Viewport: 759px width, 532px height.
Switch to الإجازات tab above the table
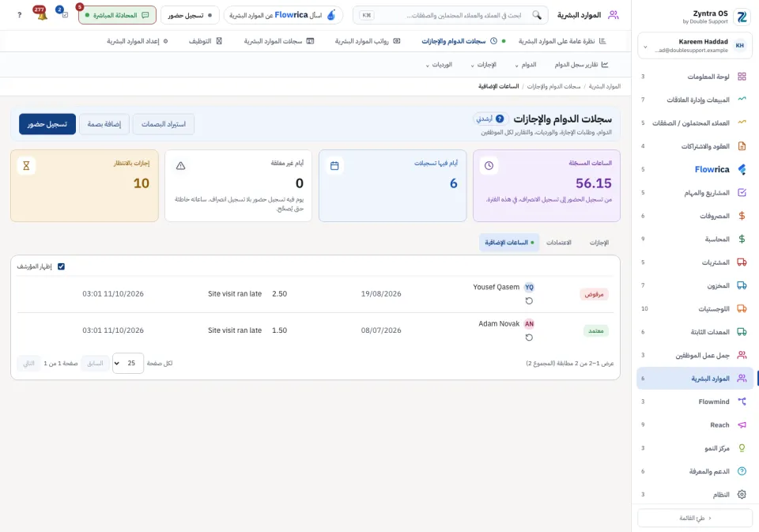[x=599, y=243]
